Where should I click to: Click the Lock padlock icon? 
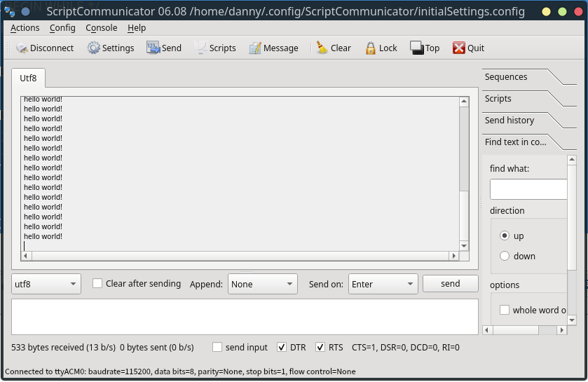[371, 48]
